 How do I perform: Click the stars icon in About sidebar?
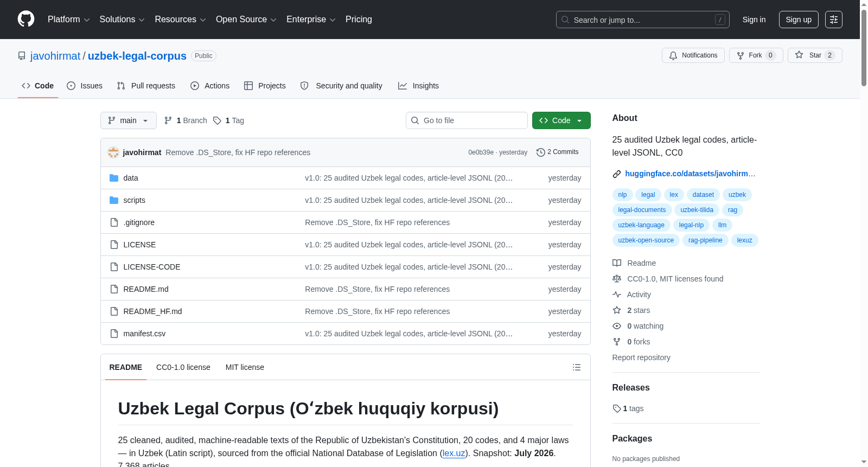point(617,310)
